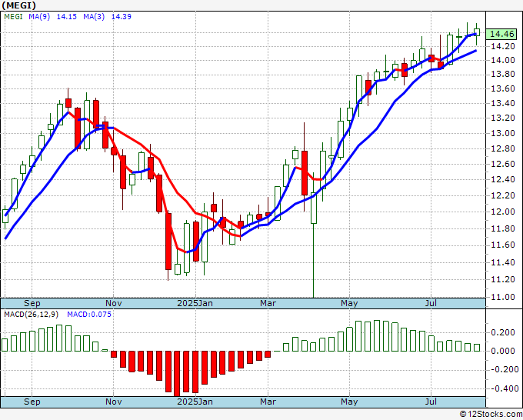Select the MA(3) legend label

click(x=94, y=16)
